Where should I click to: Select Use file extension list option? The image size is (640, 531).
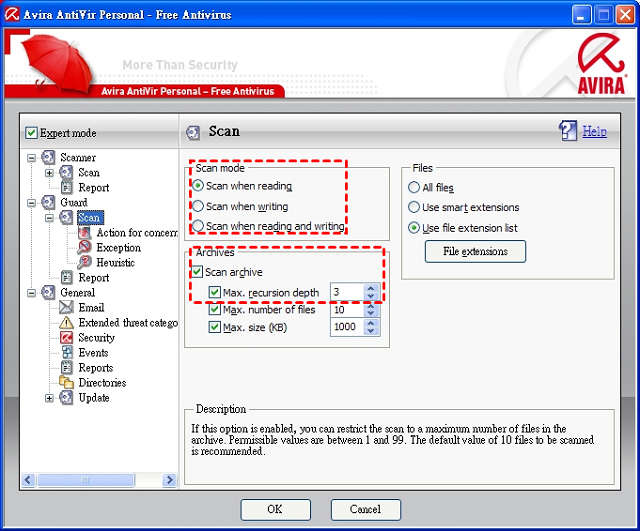click(414, 228)
